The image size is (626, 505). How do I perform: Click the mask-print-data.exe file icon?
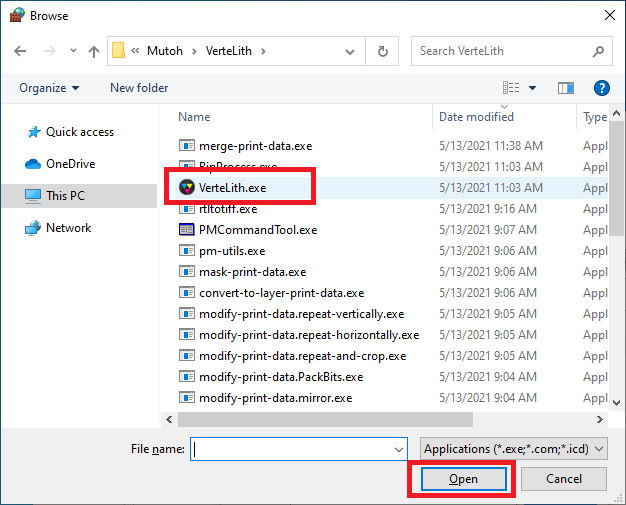186,271
